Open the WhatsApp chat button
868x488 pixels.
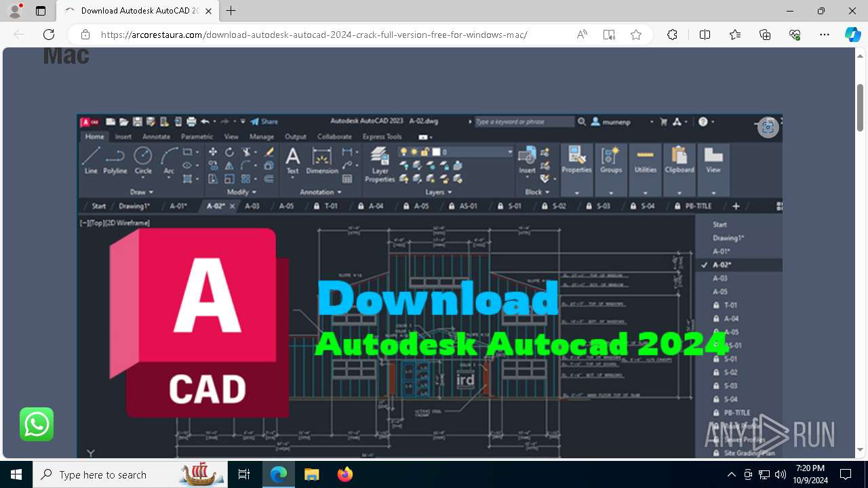tap(37, 424)
